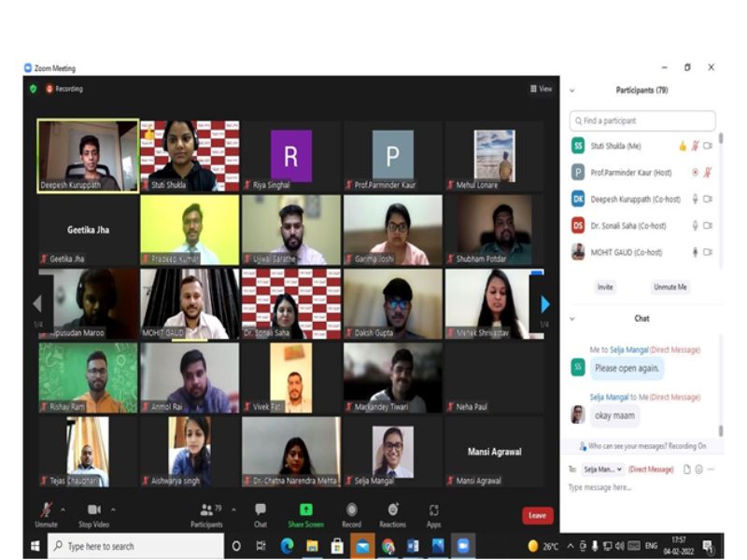This screenshot has width=747, height=560.
Task: Select Deepesh Kuruppath video tile
Action: pos(88,156)
